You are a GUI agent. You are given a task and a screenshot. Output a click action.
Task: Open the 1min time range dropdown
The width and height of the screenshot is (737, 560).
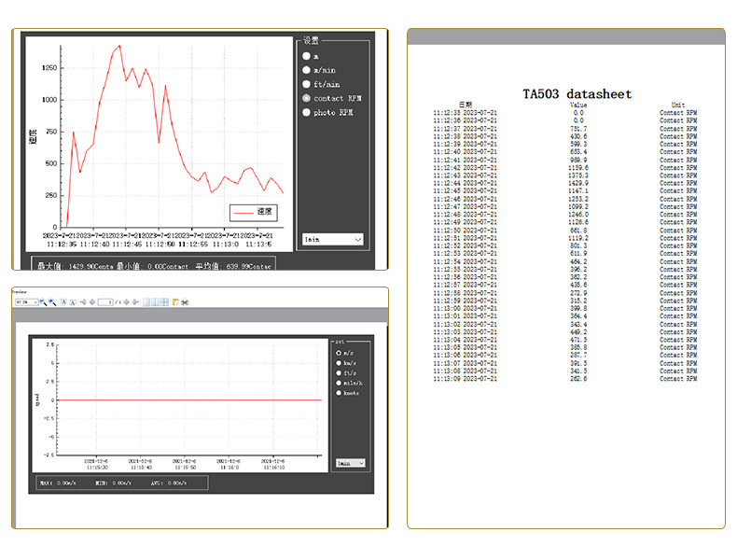(333, 239)
